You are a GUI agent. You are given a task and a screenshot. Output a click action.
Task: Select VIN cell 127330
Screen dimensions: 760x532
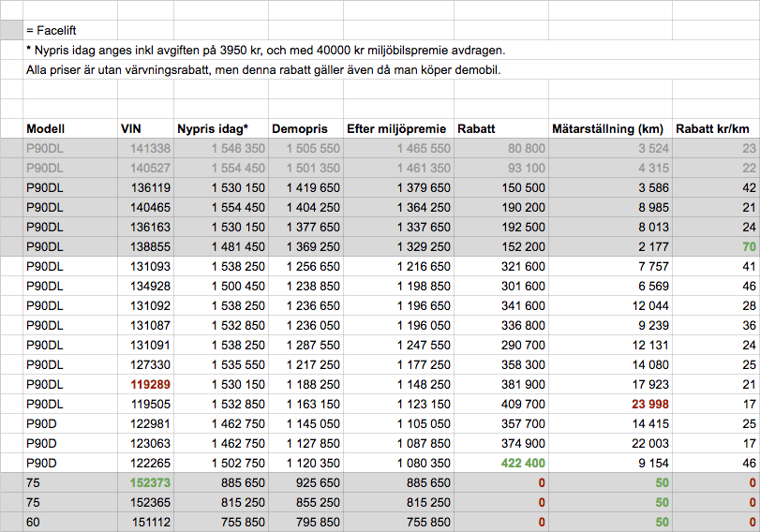pyautogui.click(x=145, y=365)
